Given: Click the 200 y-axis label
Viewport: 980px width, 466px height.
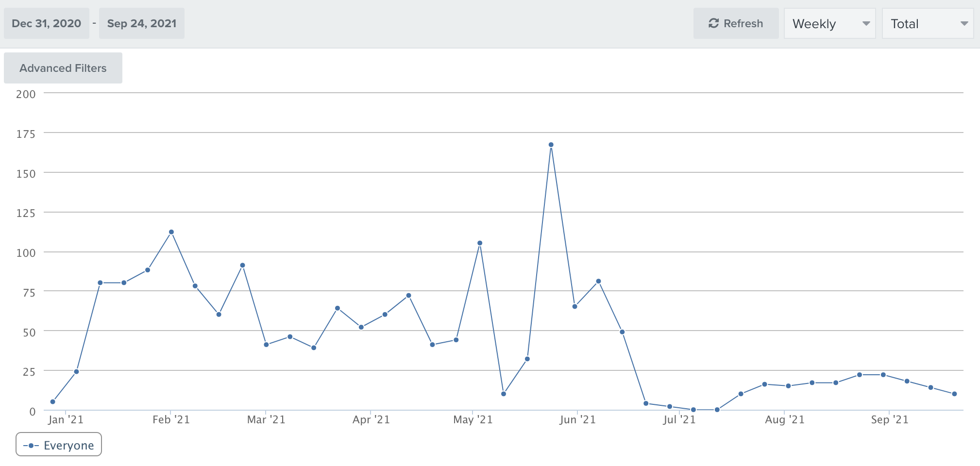Looking at the screenshot, I should (x=26, y=94).
